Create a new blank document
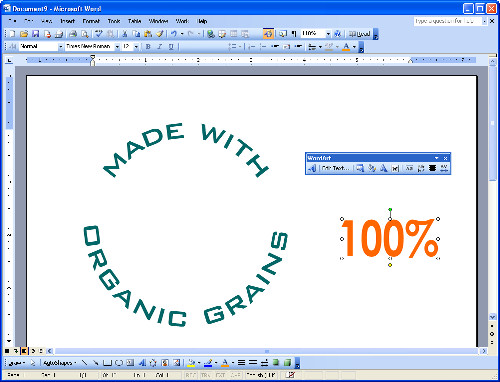 tap(12, 34)
